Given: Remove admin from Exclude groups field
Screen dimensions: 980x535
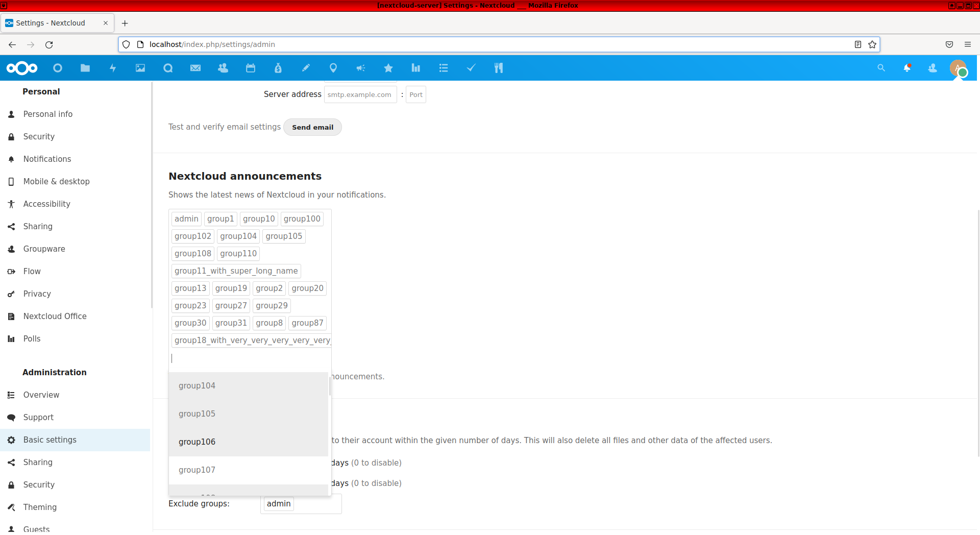Looking at the screenshot, I should click(278, 503).
